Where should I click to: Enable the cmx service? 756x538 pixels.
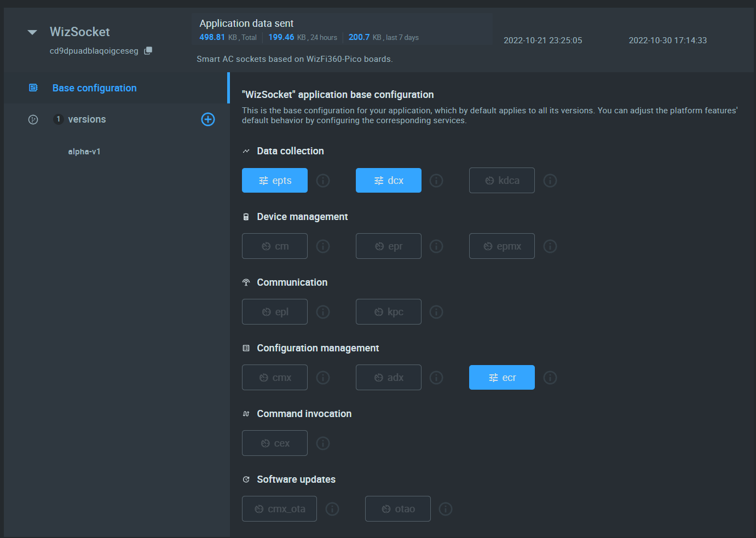(275, 378)
